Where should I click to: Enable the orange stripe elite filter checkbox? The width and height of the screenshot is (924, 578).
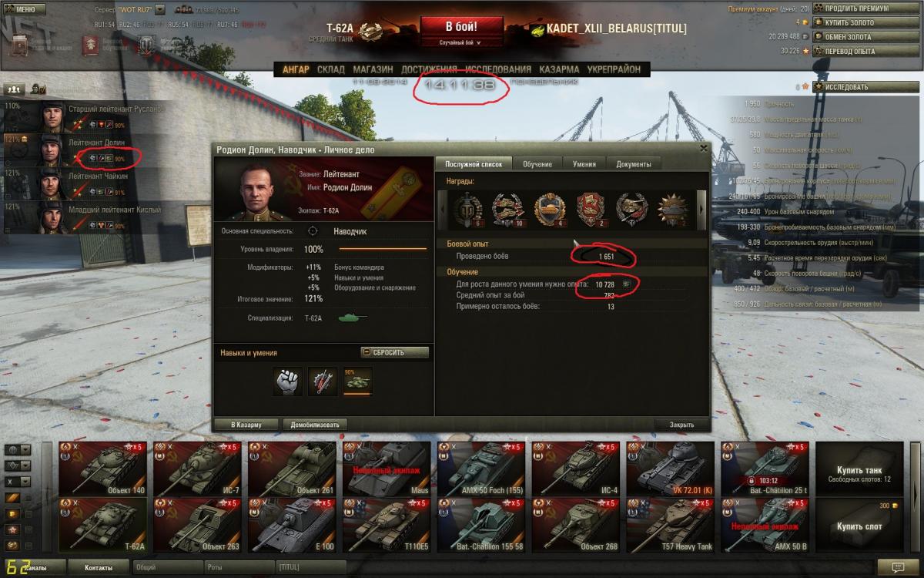point(28,499)
